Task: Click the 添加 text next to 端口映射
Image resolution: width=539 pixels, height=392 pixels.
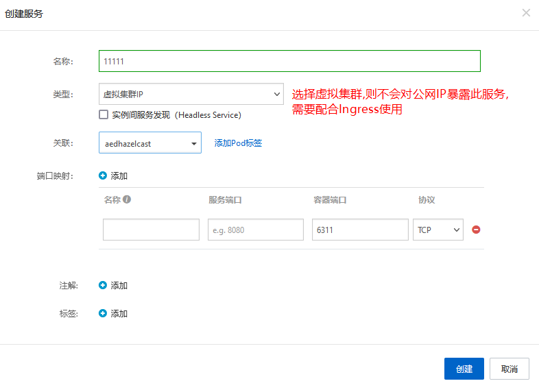Action: pos(119,175)
